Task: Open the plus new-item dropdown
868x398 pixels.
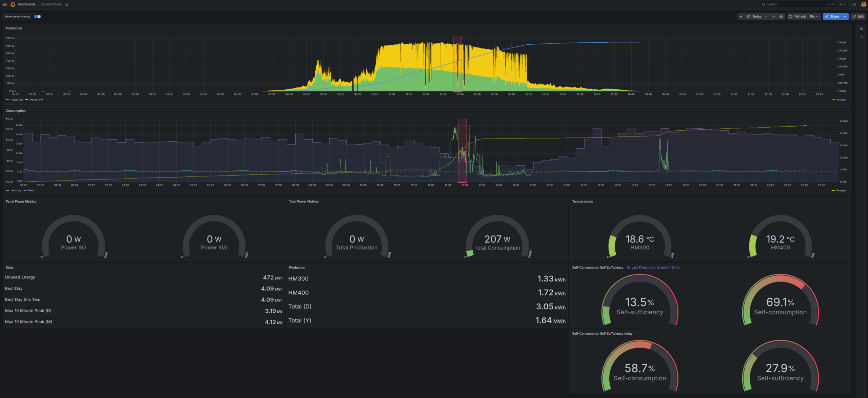Action: pos(843,4)
